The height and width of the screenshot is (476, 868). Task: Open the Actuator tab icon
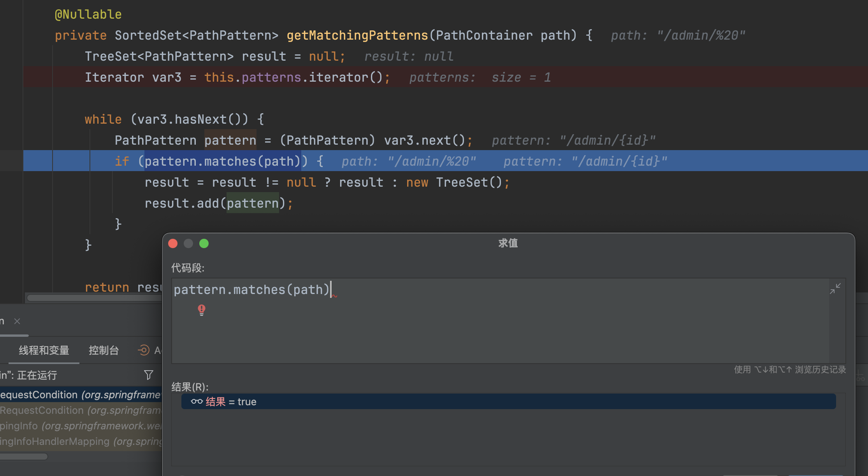coord(144,350)
